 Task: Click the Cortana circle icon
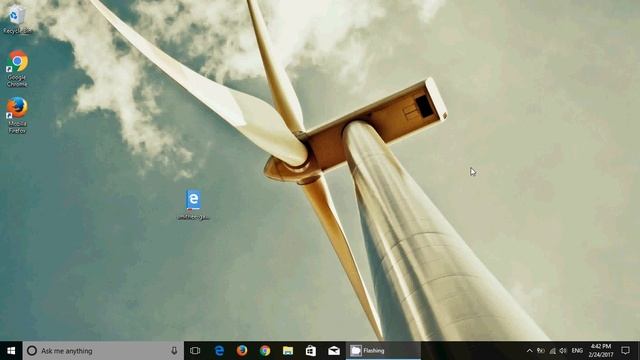click(32, 351)
